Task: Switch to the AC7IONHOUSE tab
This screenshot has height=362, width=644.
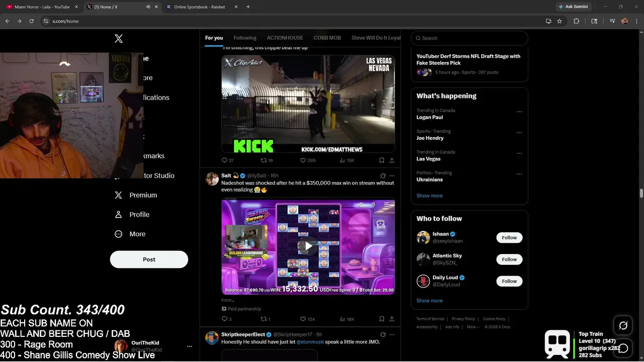Action: [285, 38]
